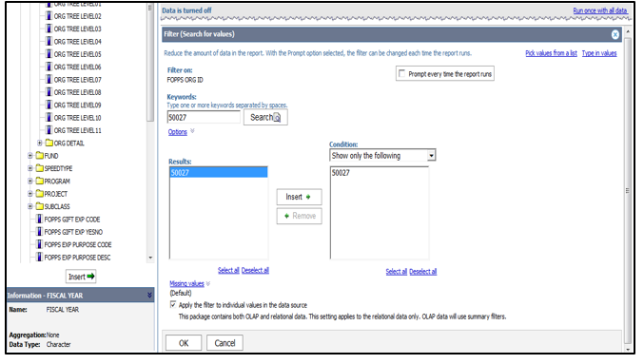Close the Filter dialog with the X icon
644x364 pixels.
click(615, 35)
